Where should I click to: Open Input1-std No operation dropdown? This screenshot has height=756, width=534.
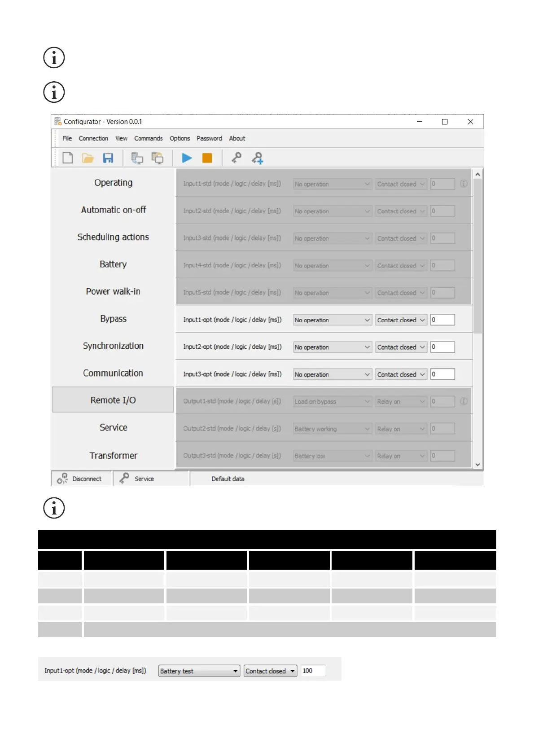(333, 184)
